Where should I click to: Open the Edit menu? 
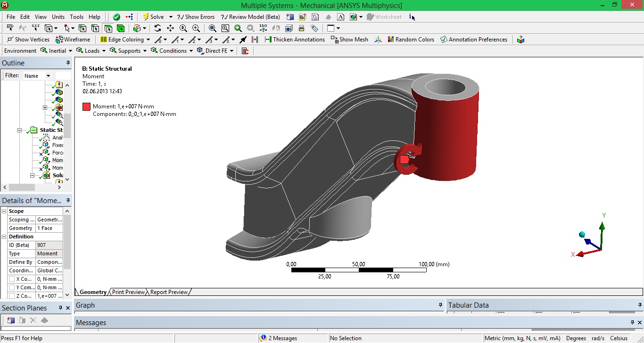pos(25,17)
